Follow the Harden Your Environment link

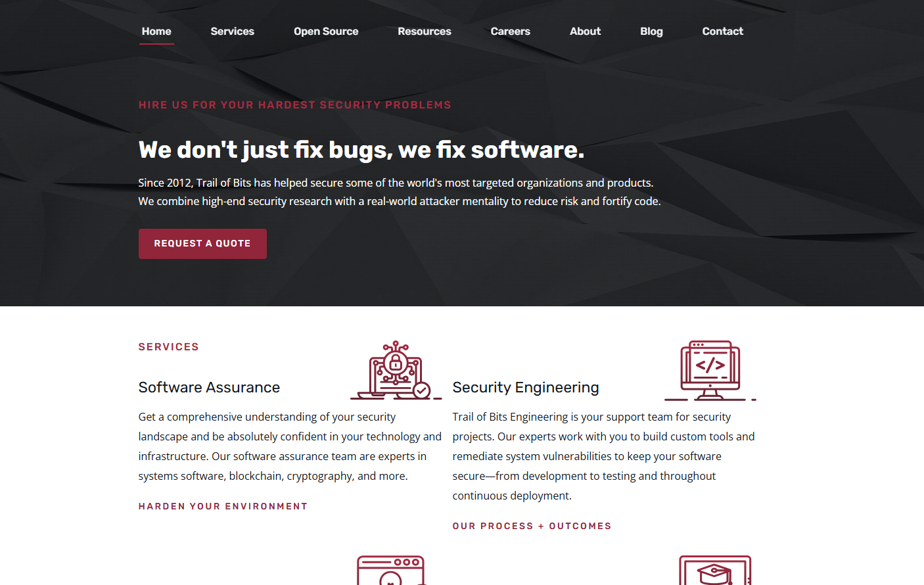[223, 506]
